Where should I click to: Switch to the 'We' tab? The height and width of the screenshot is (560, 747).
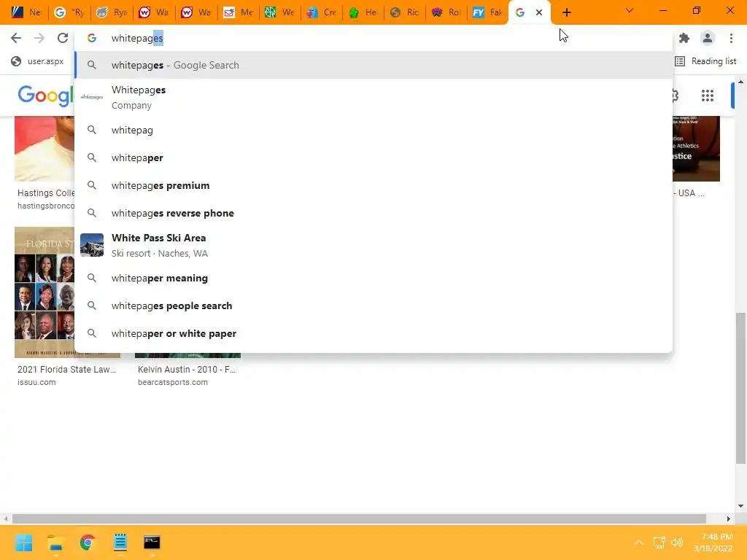(x=279, y=12)
